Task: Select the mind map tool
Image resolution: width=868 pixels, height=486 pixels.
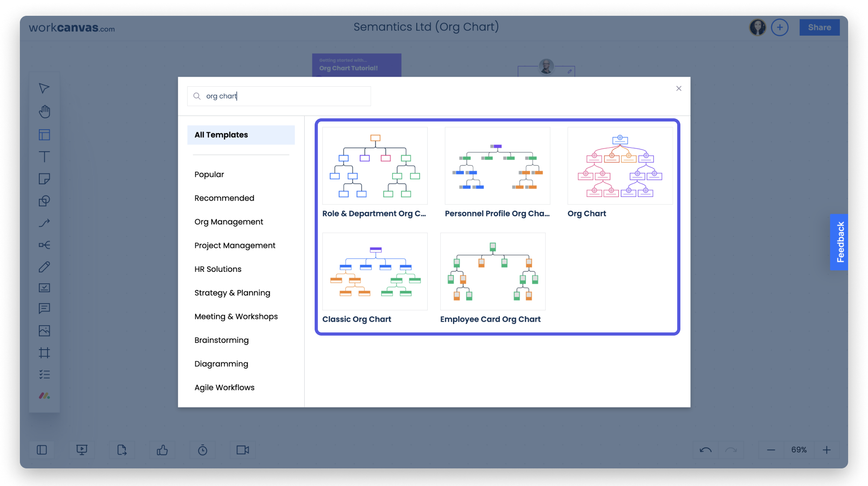Action: point(44,245)
